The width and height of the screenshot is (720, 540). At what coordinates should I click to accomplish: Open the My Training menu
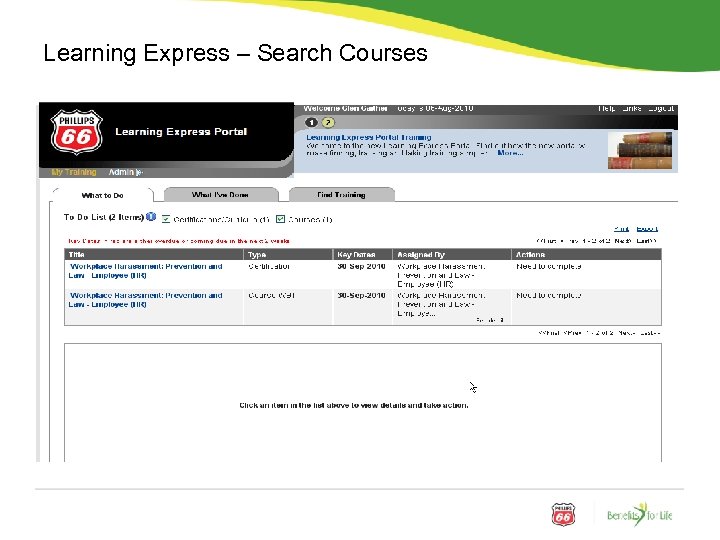74,172
